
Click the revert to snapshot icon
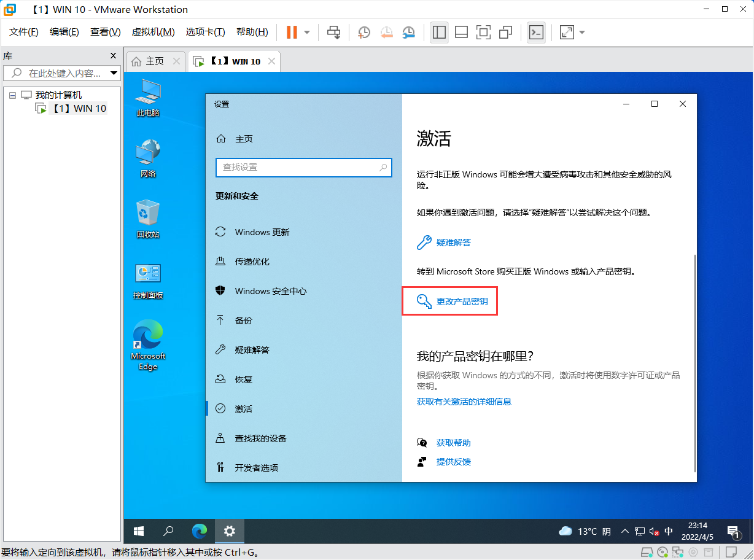point(386,32)
